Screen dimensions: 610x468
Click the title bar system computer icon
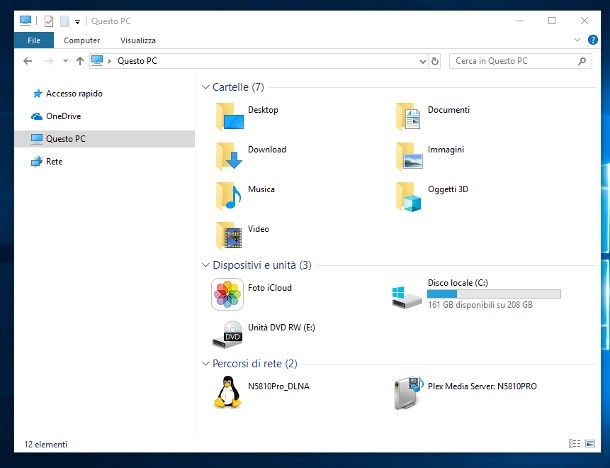click(25, 21)
